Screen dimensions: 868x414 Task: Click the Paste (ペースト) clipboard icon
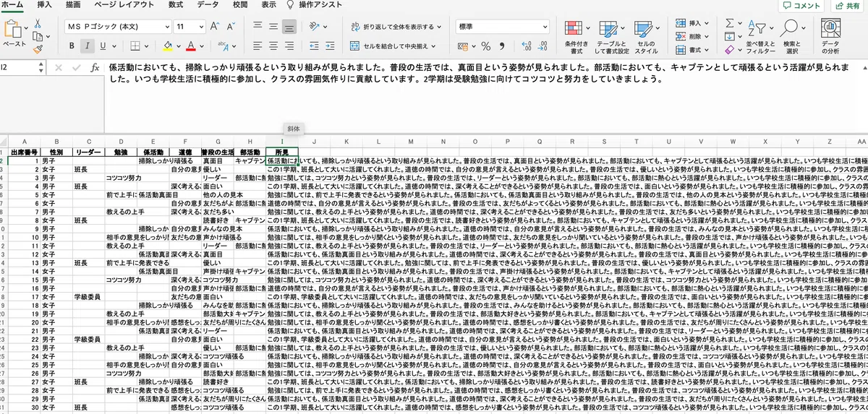(14, 29)
